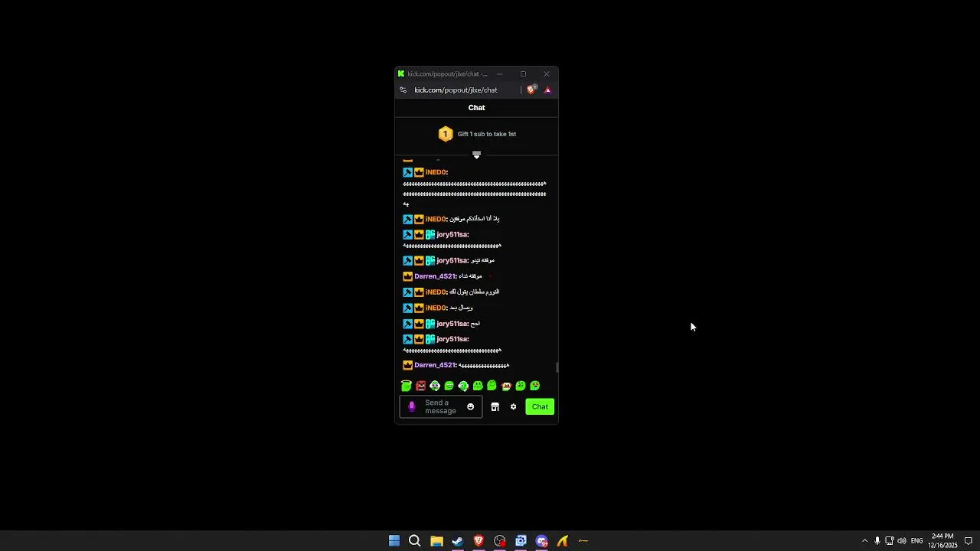This screenshot has width=980, height=551.
Task: Click the crown badge beside the last Darren_4521 message
Action: pos(407,365)
